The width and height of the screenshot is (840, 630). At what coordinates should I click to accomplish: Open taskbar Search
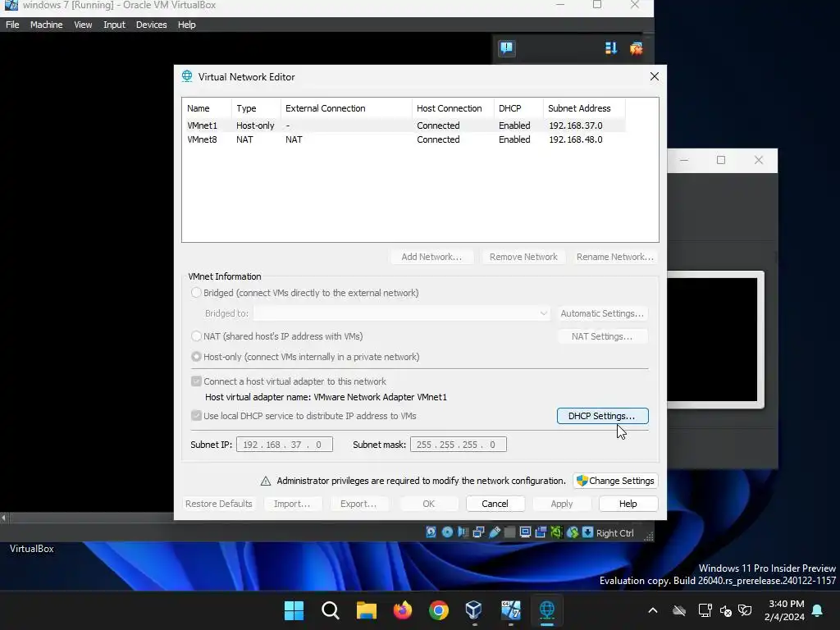pyautogui.click(x=330, y=610)
